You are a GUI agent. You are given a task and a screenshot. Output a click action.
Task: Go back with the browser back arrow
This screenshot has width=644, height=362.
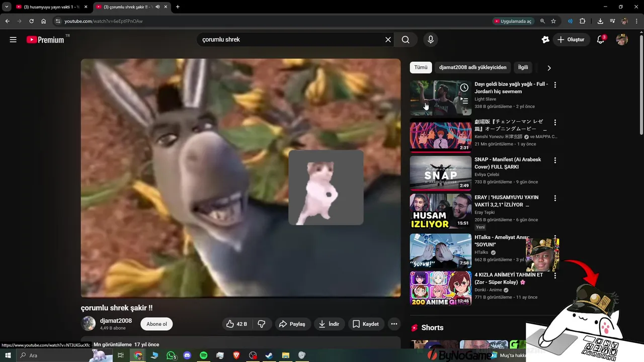point(8,21)
